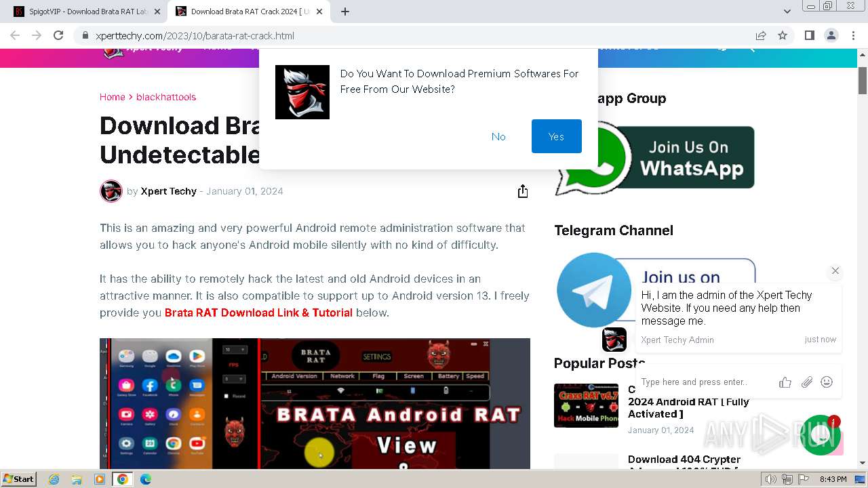
Task: Go back to the previous page
Action: tap(15, 35)
